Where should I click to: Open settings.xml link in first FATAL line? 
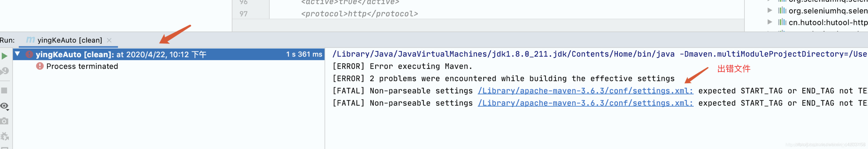(585, 91)
